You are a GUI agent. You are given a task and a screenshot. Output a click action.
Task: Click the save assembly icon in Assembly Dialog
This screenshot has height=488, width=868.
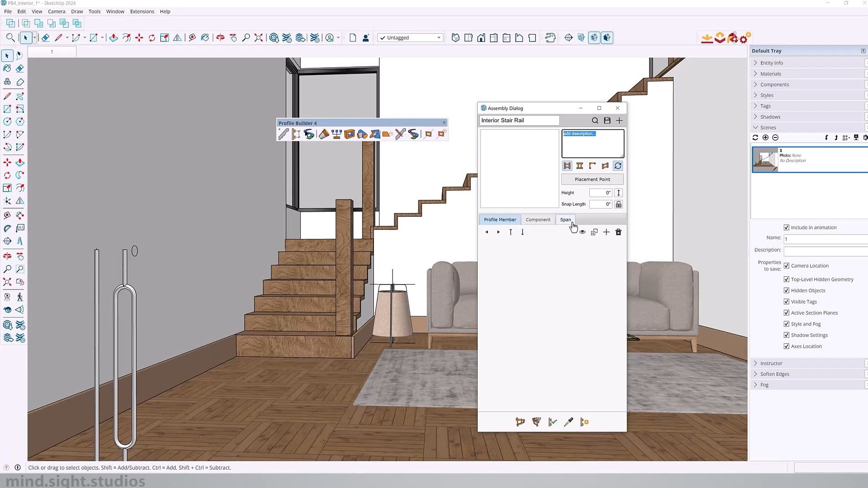[607, 120]
